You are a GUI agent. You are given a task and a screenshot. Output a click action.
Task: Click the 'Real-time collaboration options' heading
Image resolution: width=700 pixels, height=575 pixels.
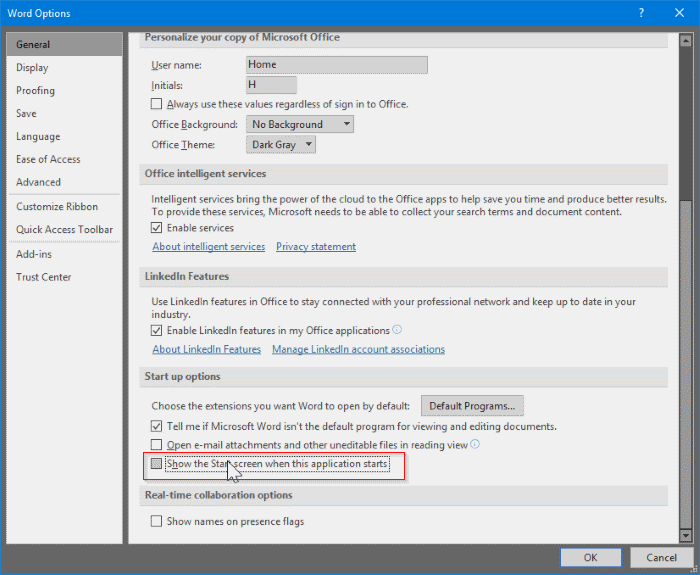click(218, 495)
